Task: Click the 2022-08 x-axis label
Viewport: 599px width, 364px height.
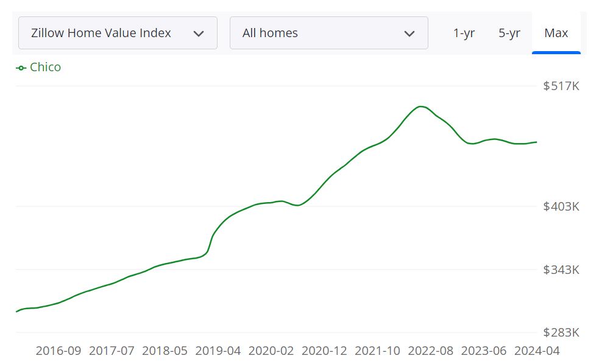Action: [430, 351]
